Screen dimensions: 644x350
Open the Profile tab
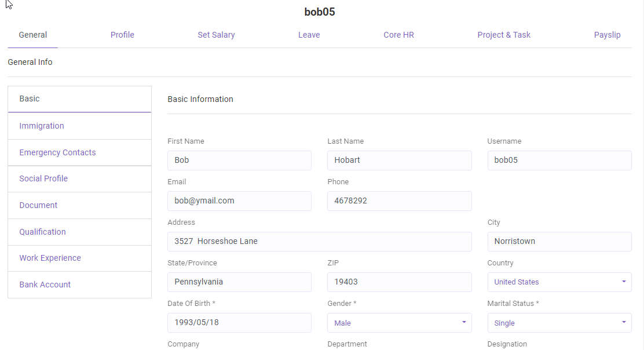pyautogui.click(x=122, y=35)
